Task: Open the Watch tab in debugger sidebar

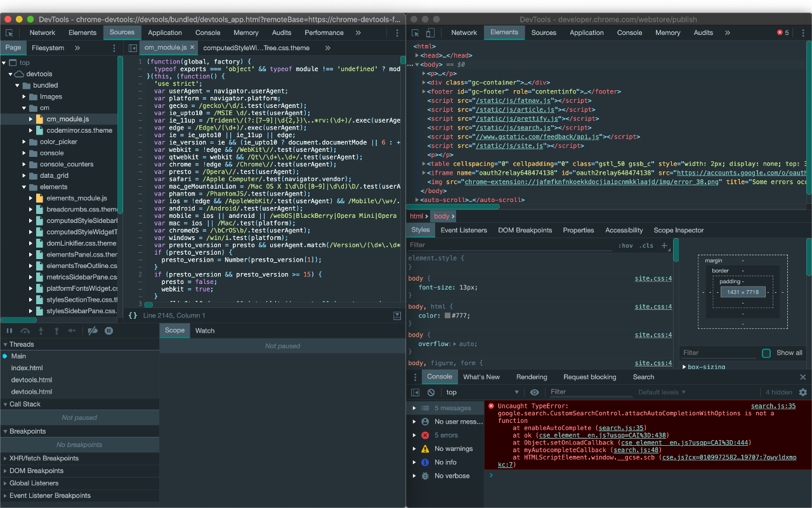Action: 205,330
